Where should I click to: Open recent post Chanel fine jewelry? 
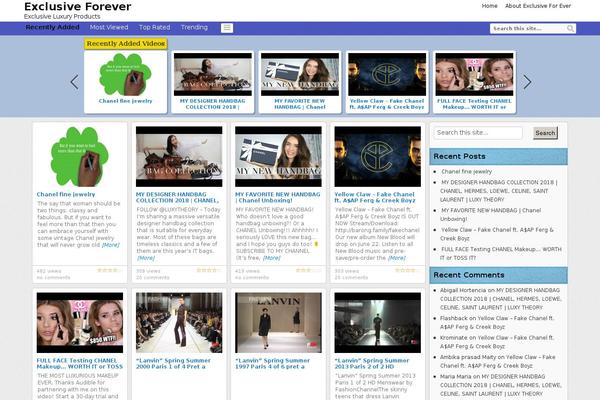pos(467,171)
